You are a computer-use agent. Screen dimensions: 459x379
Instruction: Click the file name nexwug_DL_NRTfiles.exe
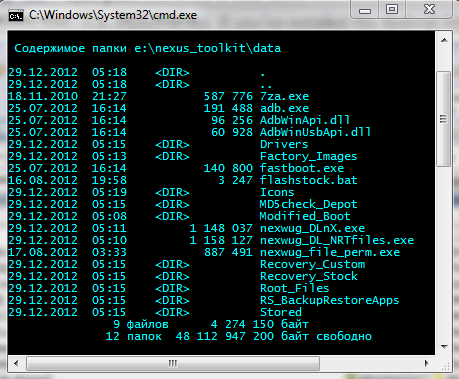(x=337, y=240)
